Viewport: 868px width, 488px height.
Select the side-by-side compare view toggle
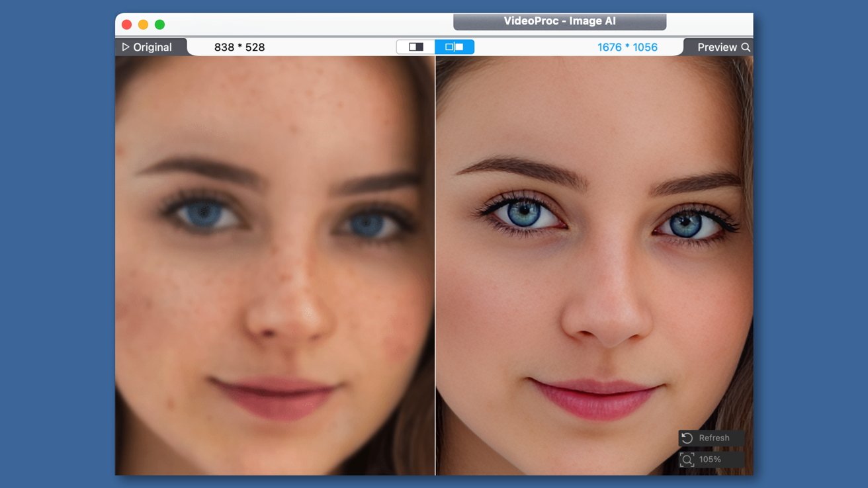tap(455, 47)
